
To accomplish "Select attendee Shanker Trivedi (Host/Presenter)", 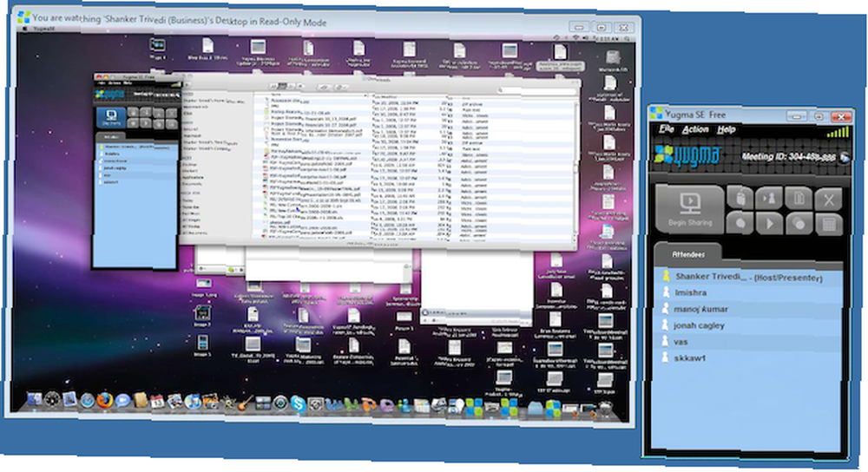I will pyautogui.click(x=748, y=277).
